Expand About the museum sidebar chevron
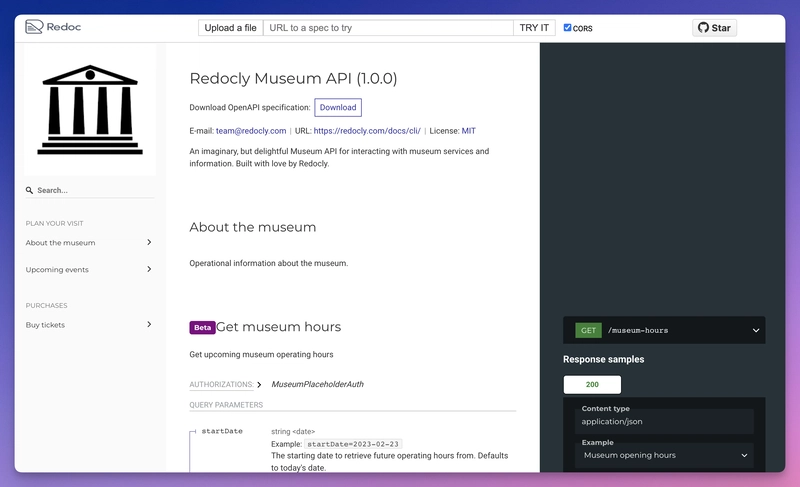This screenshot has width=800, height=487. [x=149, y=242]
